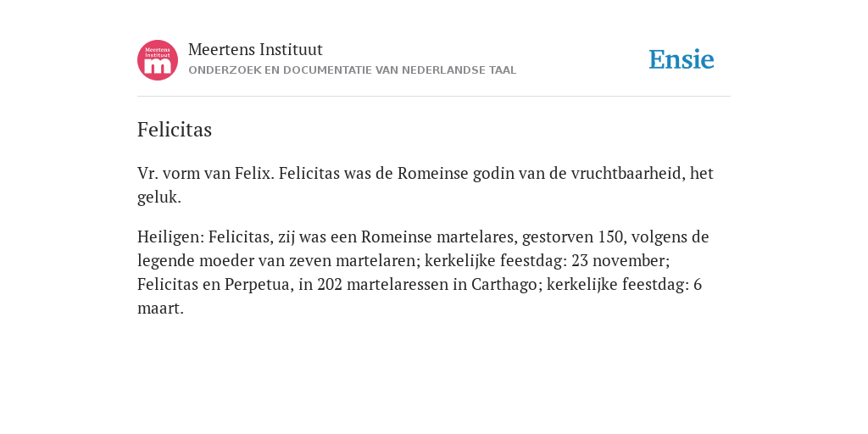
Task: Click the Onderzoek en Documentatie subtitle
Action: (352, 70)
